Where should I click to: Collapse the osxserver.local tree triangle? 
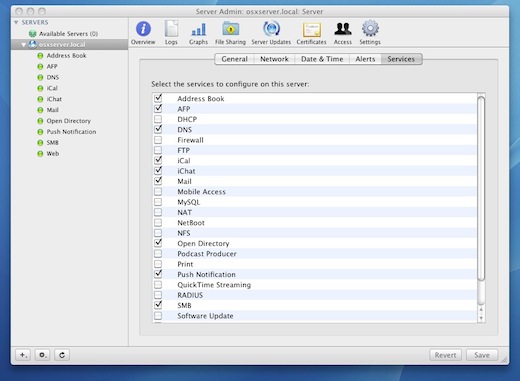click(23, 45)
